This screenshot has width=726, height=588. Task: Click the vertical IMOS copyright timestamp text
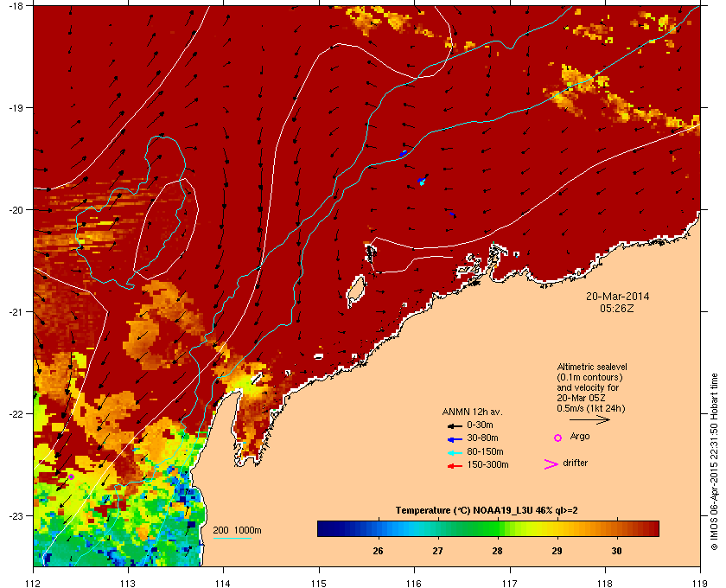coord(714,463)
